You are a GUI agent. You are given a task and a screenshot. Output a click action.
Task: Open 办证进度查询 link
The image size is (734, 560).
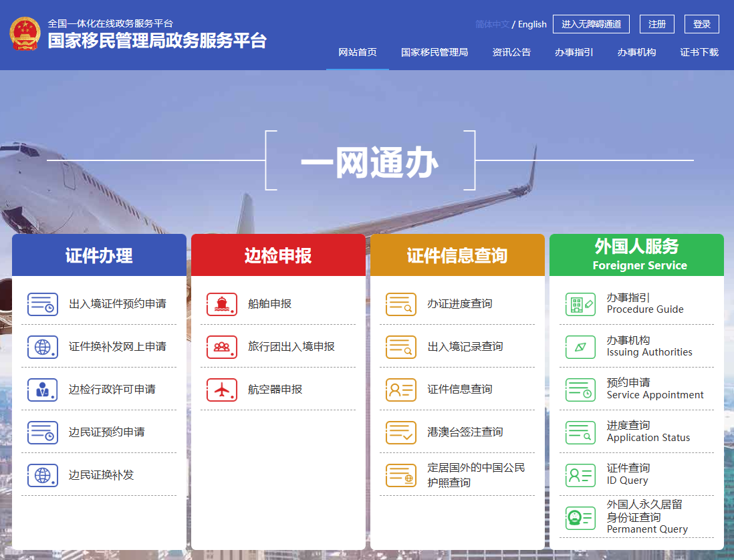(460, 303)
